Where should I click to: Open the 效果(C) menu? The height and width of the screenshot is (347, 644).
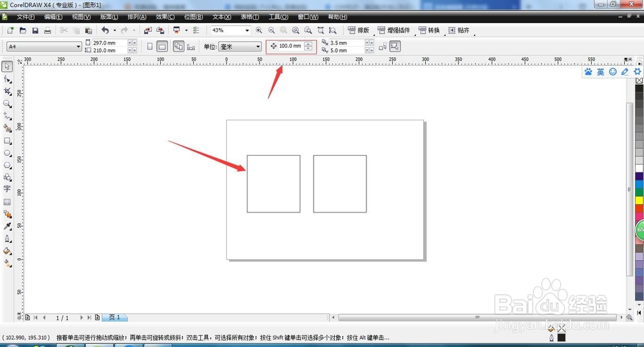[165, 17]
